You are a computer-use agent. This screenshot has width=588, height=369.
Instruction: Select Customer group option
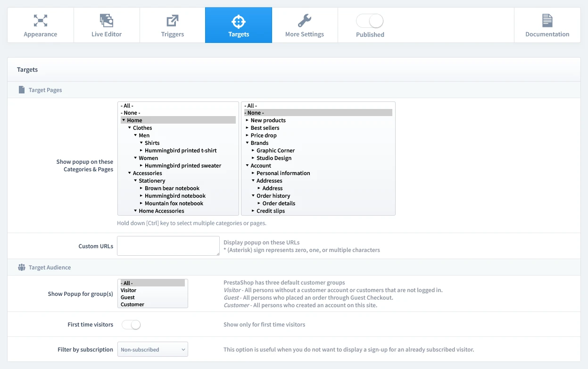(133, 304)
